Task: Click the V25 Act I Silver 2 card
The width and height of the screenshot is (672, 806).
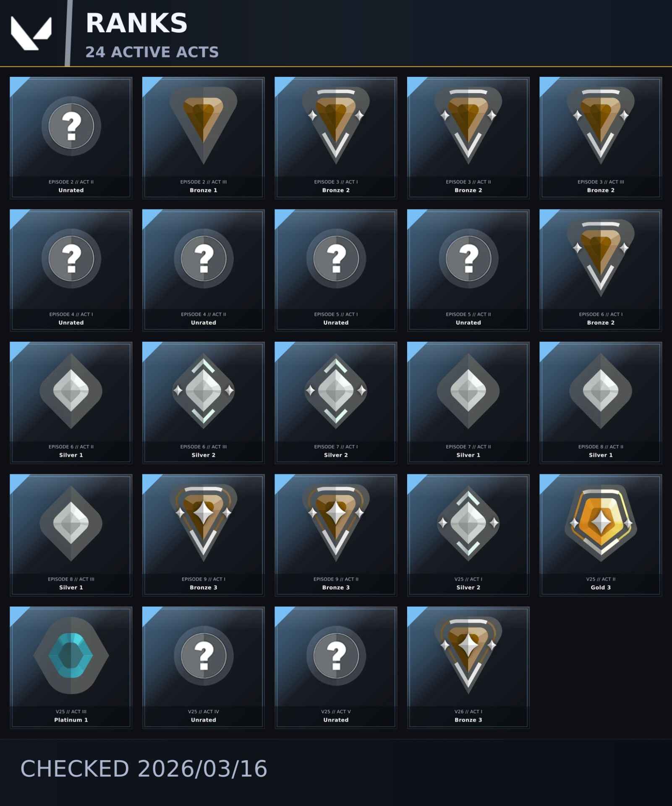Action: point(468,535)
